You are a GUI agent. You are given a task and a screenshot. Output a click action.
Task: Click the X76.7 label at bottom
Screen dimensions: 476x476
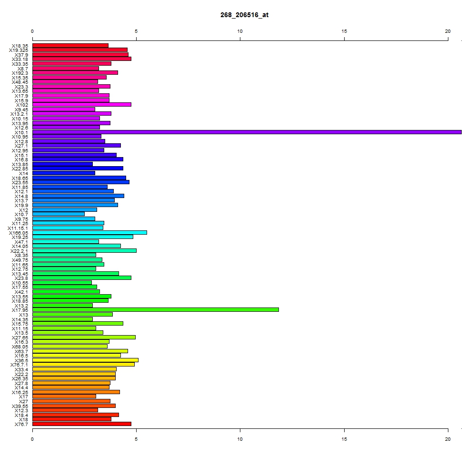21,425
